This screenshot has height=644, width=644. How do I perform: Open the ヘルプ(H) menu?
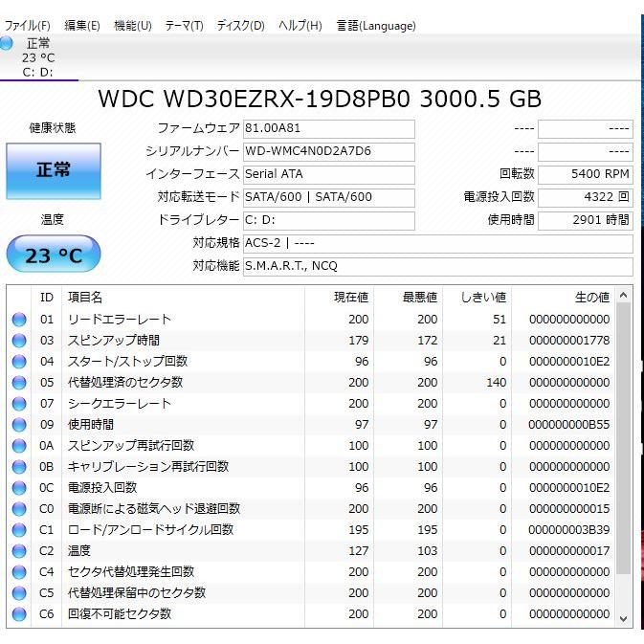click(300, 26)
